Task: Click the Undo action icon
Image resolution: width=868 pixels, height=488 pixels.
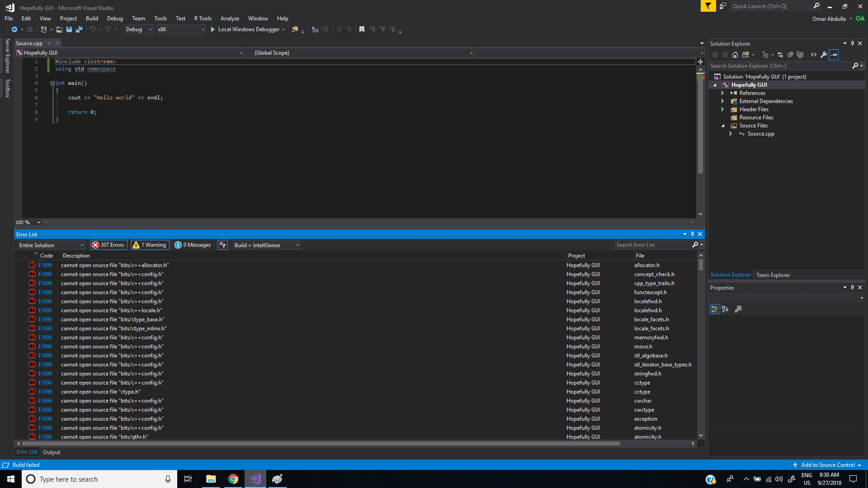Action: 91,29
